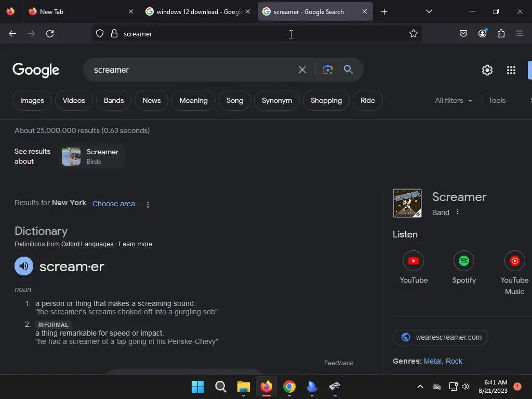Close the screamer Google Search tab
Screen dimensions: 532x399
[x=364, y=11]
